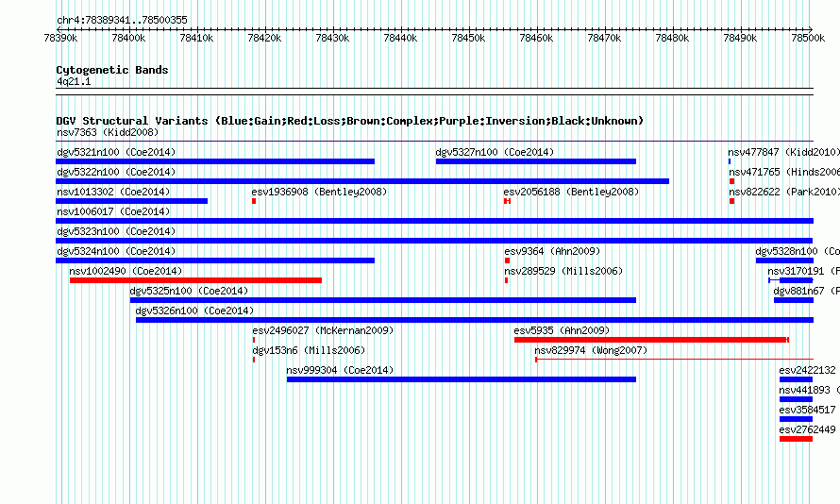Open the nsv3170191 variant label
The height and width of the screenshot is (504, 840).
click(803, 271)
